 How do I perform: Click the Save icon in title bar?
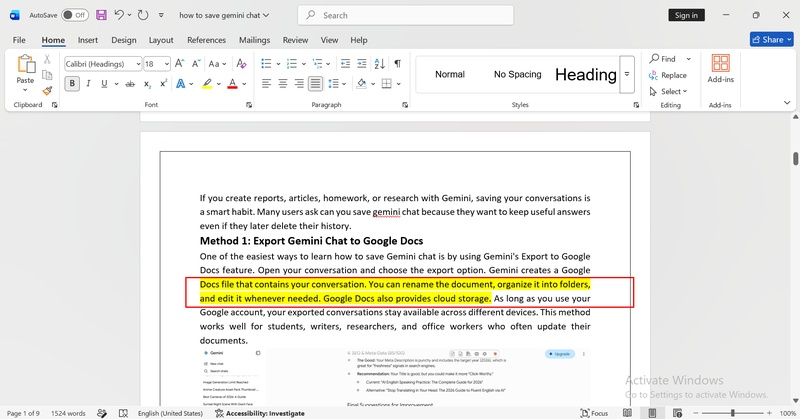pyautogui.click(x=102, y=15)
